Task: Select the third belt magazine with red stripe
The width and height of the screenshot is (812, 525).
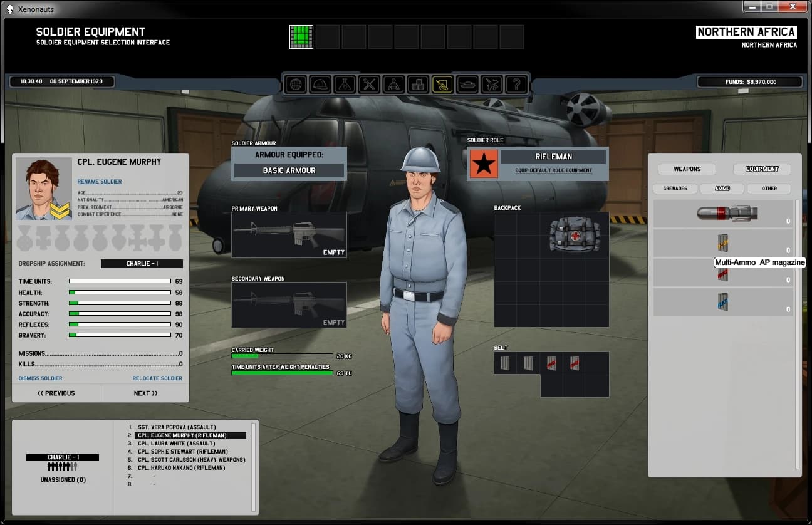Action: pos(551,363)
